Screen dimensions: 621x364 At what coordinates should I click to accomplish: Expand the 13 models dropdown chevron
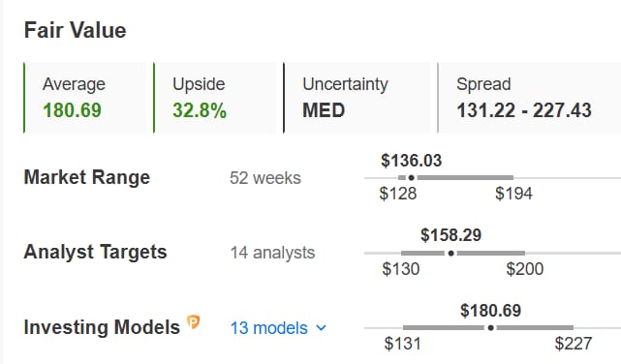pyautogui.click(x=322, y=328)
